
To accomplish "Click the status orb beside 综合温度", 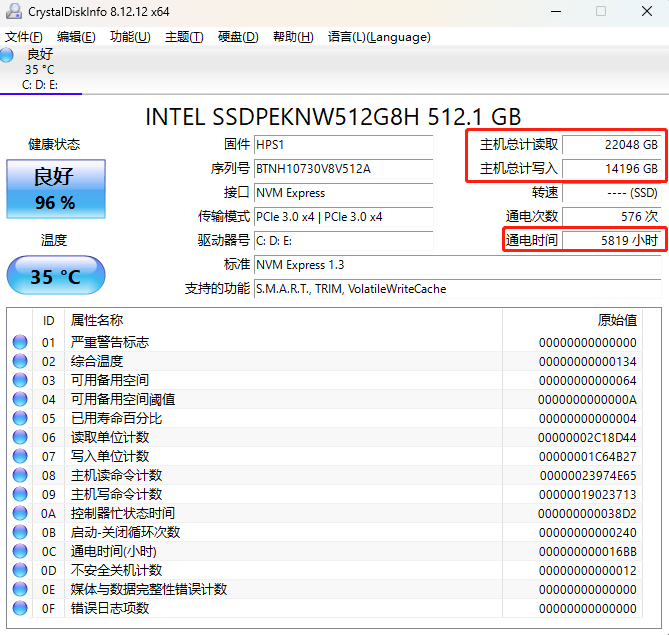I will pos(20,361).
